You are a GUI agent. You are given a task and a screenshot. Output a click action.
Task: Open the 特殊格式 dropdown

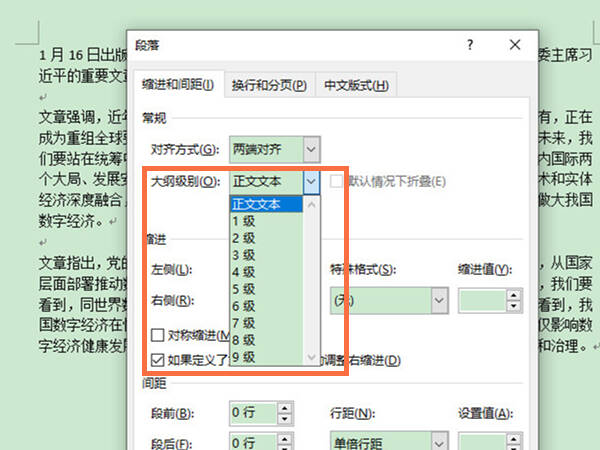439,300
